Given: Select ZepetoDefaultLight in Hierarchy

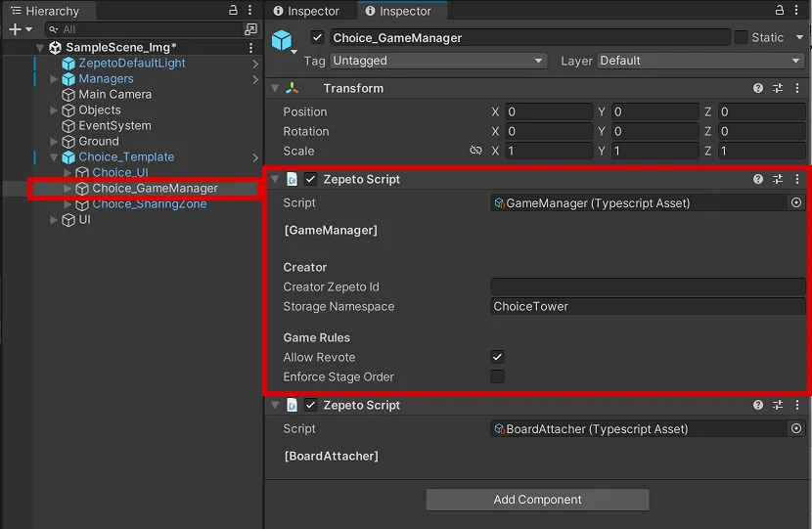Looking at the screenshot, I should [x=131, y=64].
